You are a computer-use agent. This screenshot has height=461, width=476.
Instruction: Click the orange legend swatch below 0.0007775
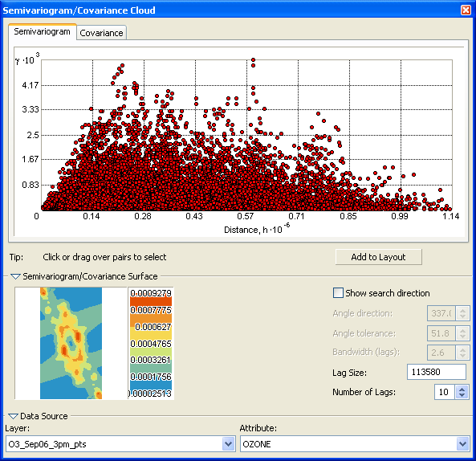pyautogui.click(x=151, y=319)
